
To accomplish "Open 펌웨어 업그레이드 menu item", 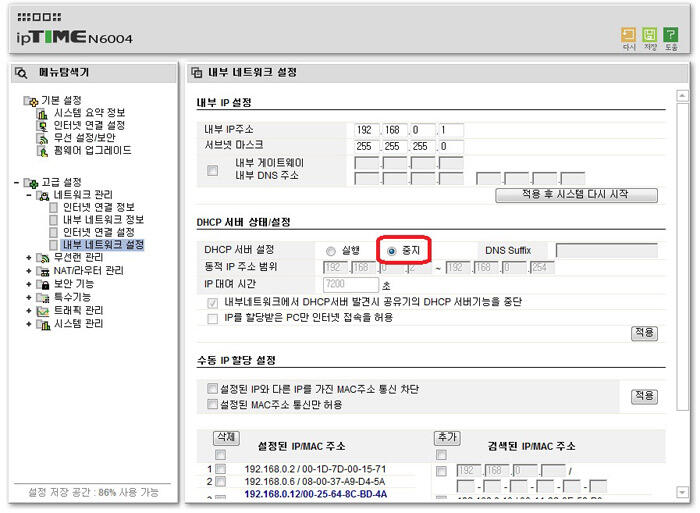I will click(92, 150).
